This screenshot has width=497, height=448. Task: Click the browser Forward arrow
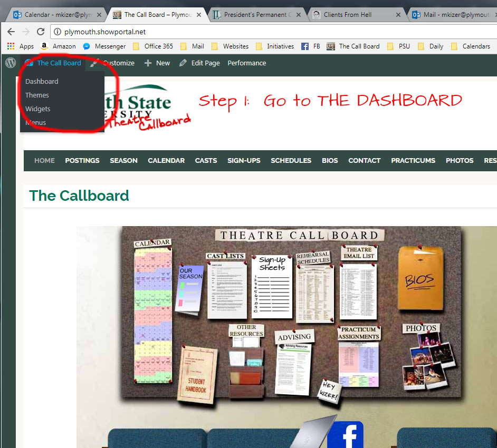tap(26, 32)
